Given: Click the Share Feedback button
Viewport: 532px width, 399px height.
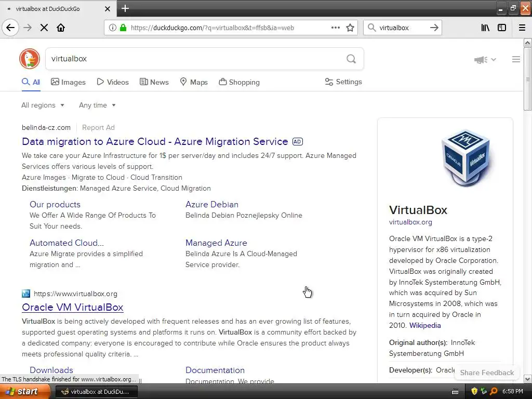Looking at the screenshot, I should pyautogui.click(x=487, y=373).
